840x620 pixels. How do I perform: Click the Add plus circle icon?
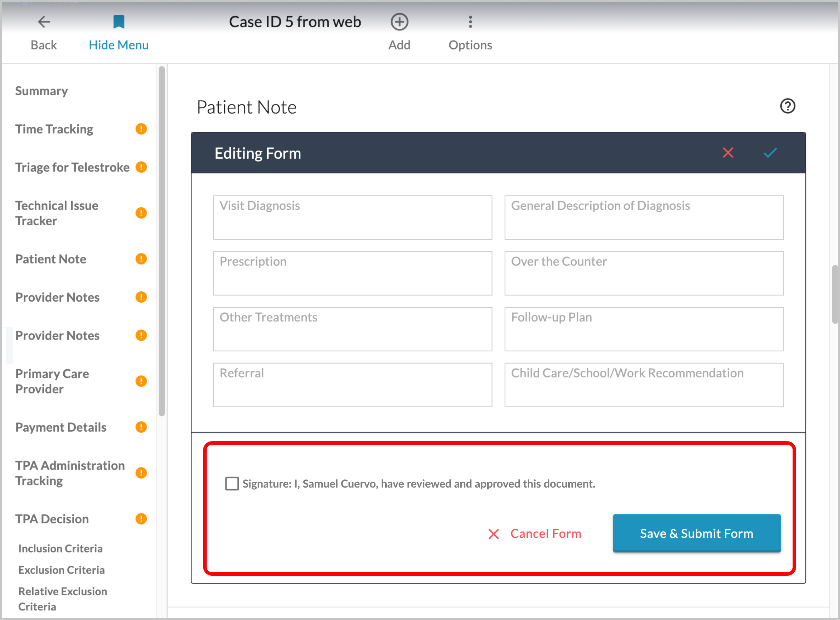[399, 22]
